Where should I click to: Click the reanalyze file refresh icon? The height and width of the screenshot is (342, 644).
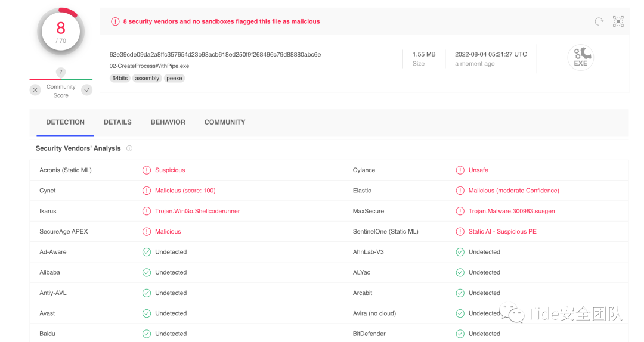pyautogui.click(x=599, y=21)
